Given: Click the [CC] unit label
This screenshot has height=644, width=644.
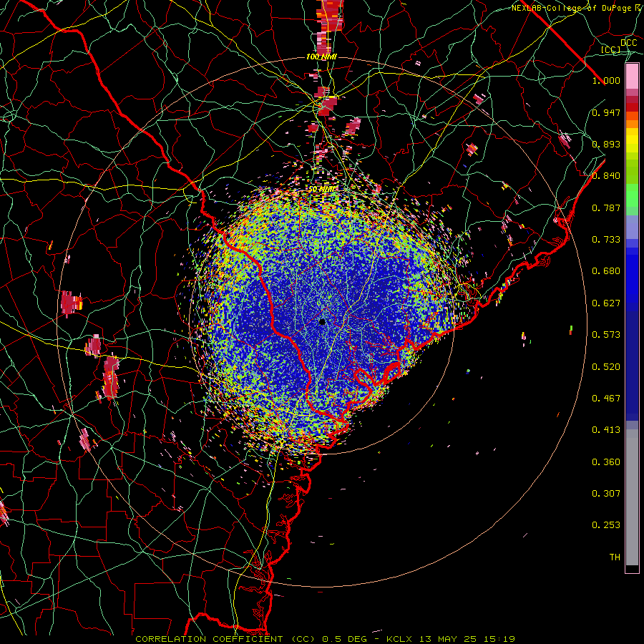Looking at the screenshot, I should [x=611, y=49].
